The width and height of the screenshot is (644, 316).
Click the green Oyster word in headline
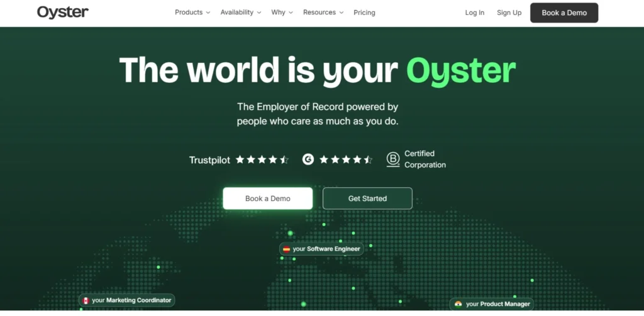[x=461, y=72]
